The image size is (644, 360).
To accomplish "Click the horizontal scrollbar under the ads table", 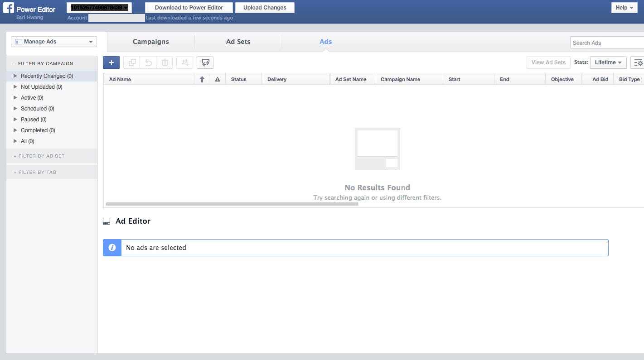I will 232,204.
